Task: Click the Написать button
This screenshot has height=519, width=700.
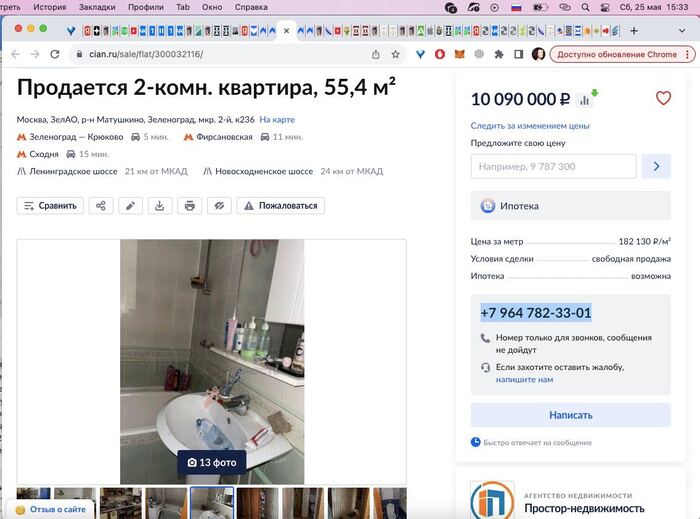Action: (570, 415)
